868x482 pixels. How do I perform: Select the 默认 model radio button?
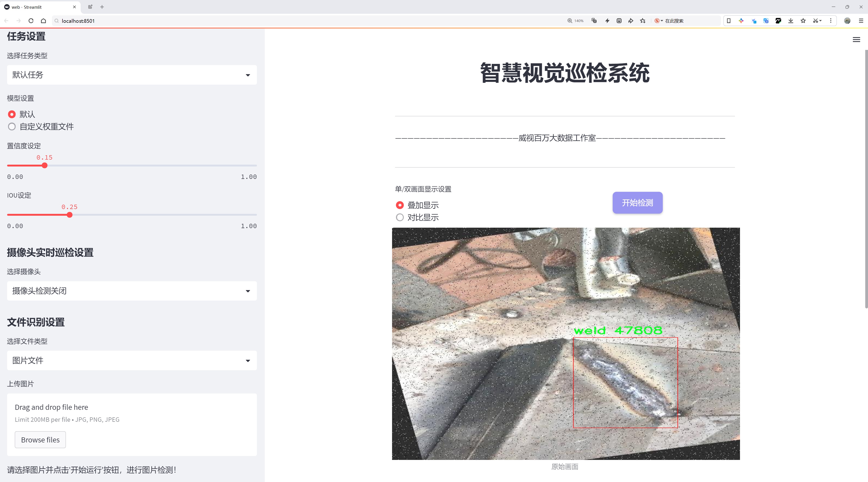(x=12, y=114)
